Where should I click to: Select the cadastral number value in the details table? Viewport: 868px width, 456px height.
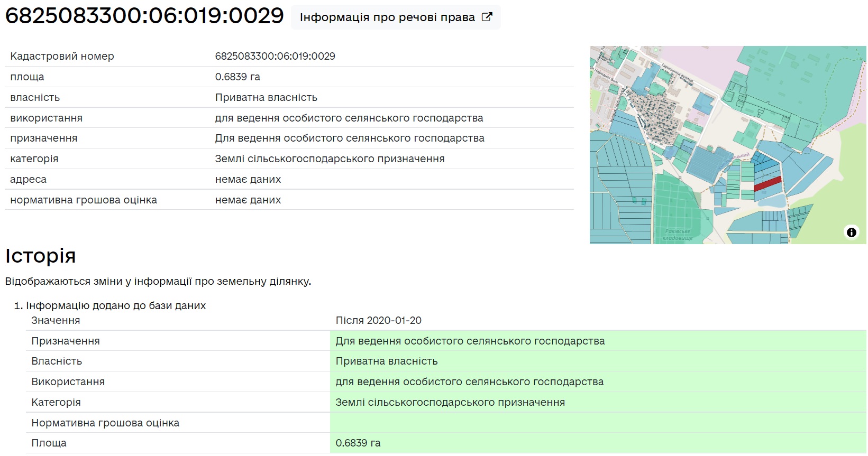275,56
